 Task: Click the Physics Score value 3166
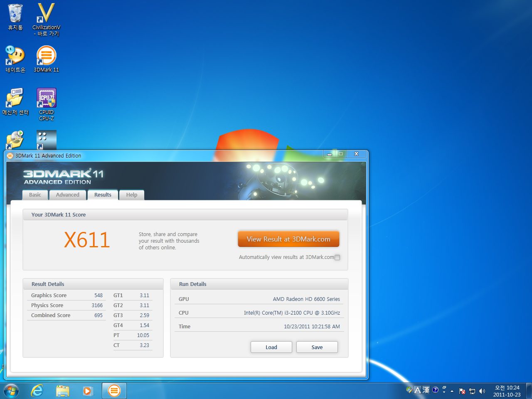[x=97, y=305]
